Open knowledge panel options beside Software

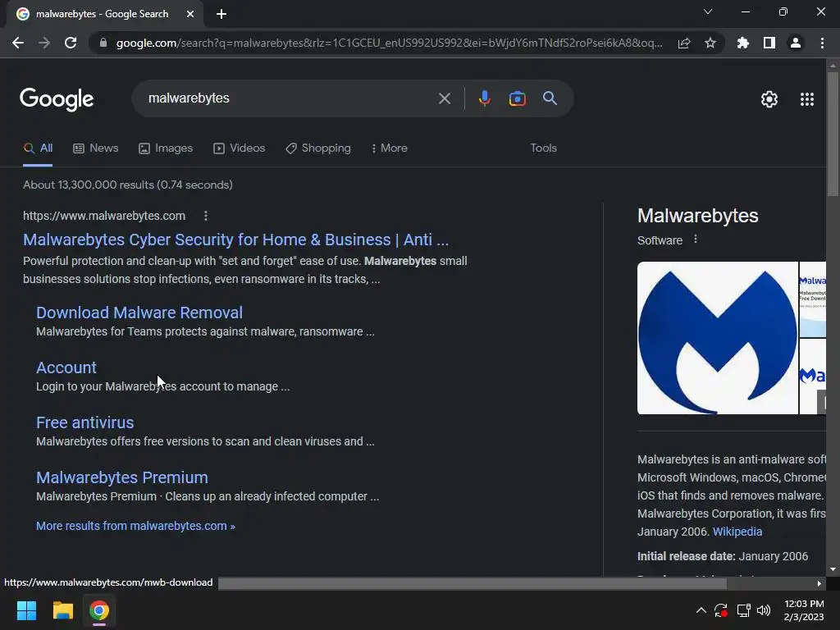click(696, 240)
